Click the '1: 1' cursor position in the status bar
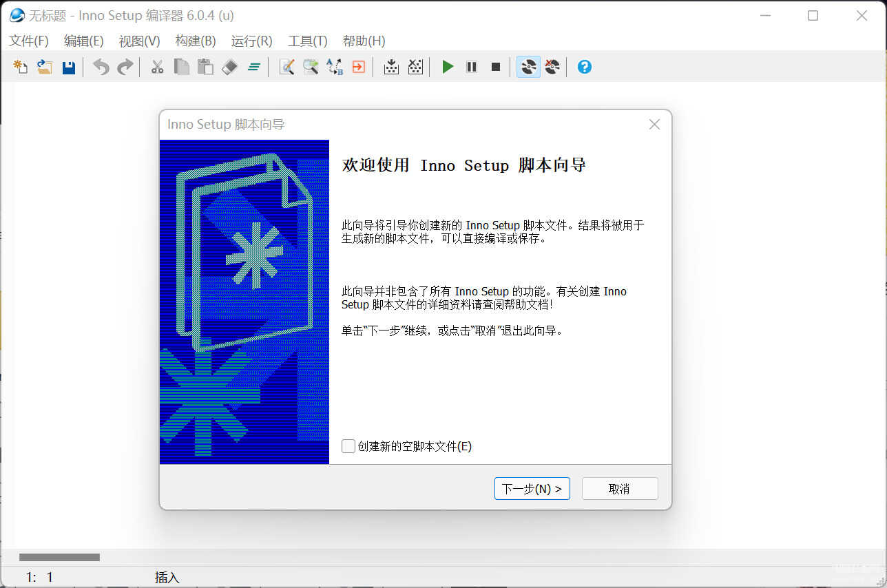Viewport: 887px width, 588px height. pos(39,578)
